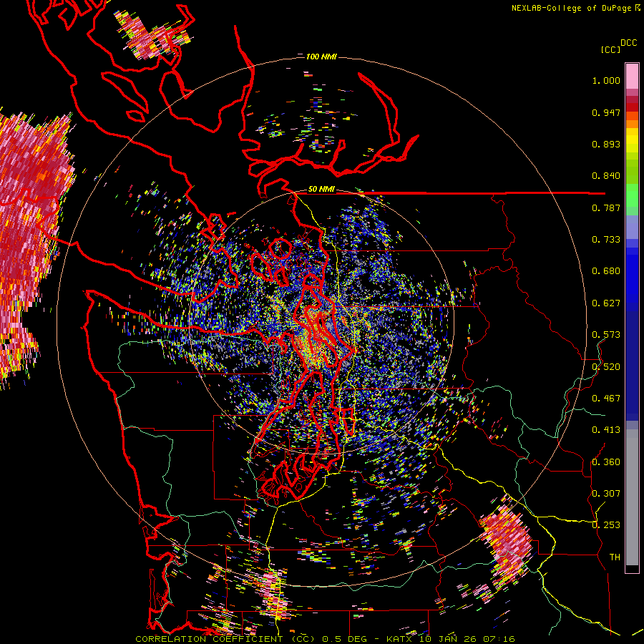The width and height of the screenshot is (644, 644).
Task: Click the NEXLAB-College of DuPage header text
Action: click(572, 8)
